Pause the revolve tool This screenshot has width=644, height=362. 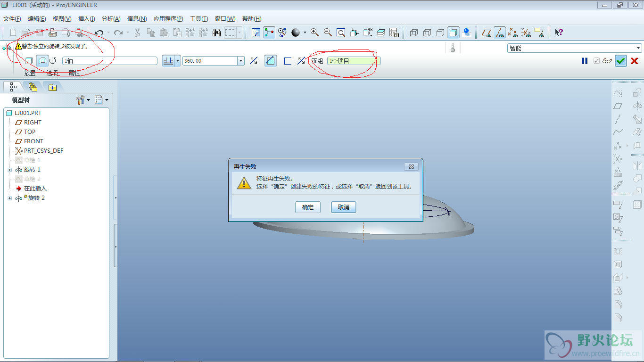(x=585, y=61)
